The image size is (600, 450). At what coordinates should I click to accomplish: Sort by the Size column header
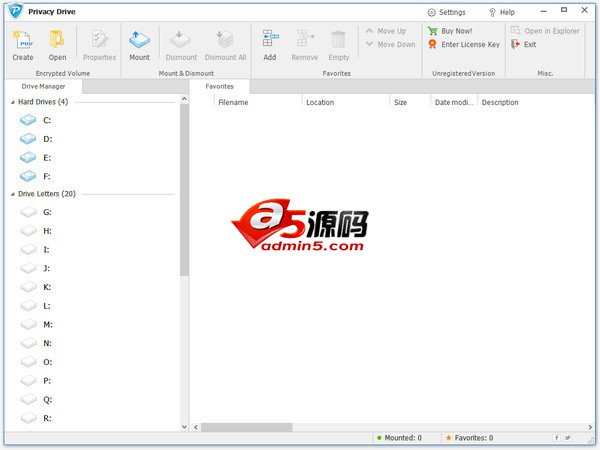(x=410, y=103)
